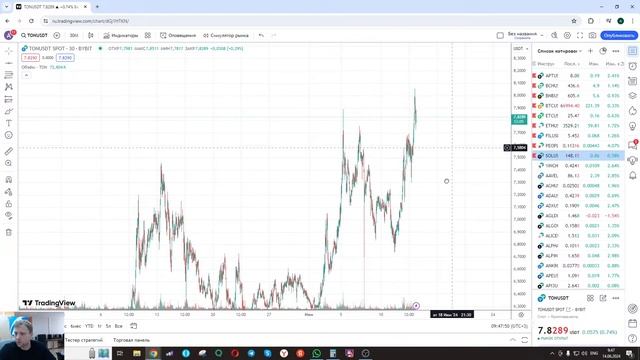640x360 pixels.
Task: Open the TONUSDT symbol search
Action: [35, 36]
